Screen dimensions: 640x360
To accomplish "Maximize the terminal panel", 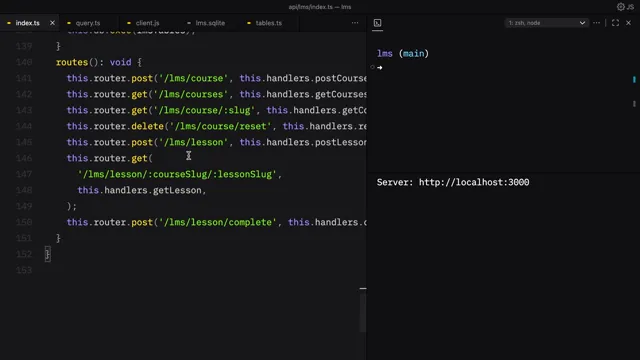I will (616, 23).
